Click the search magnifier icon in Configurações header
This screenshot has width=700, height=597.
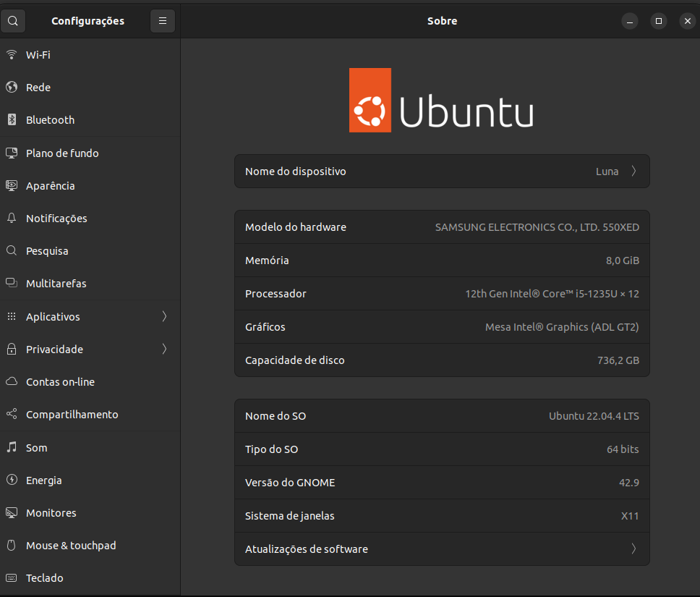[x=13, y=21]
